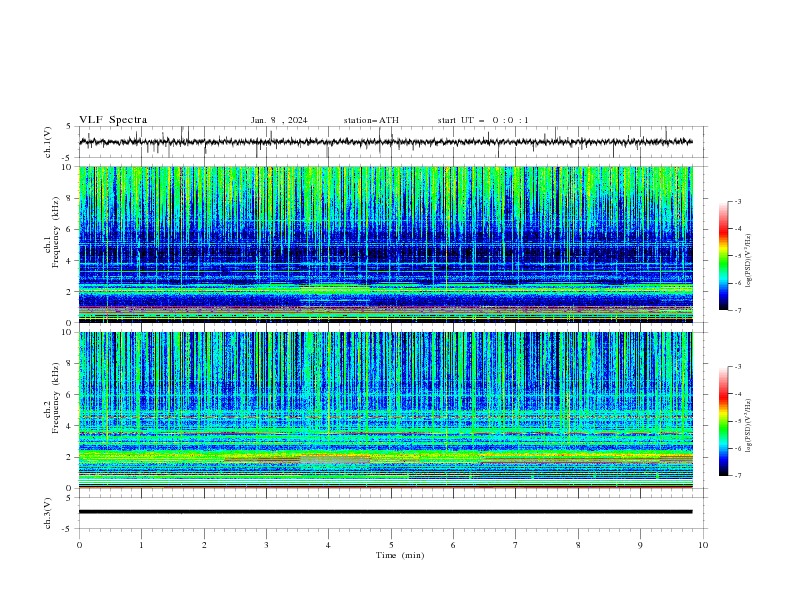Click the time axis tick label '2'

point(204,545)
